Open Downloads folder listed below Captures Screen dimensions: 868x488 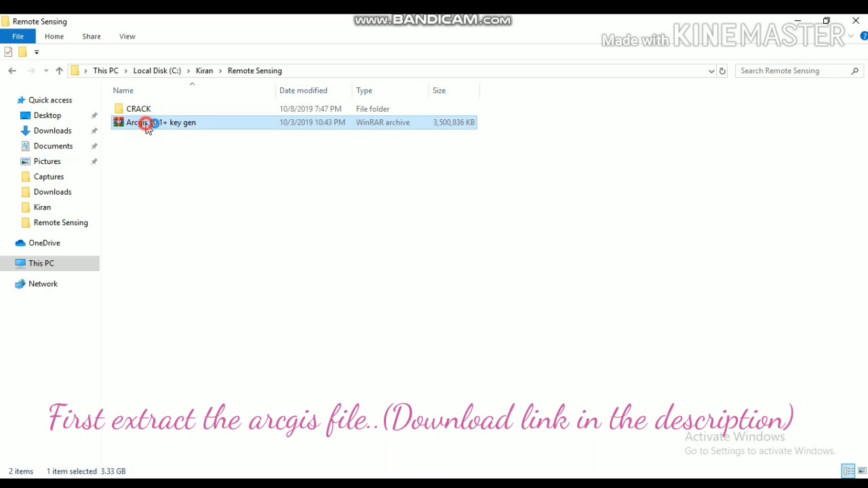[x=52, y=192]
